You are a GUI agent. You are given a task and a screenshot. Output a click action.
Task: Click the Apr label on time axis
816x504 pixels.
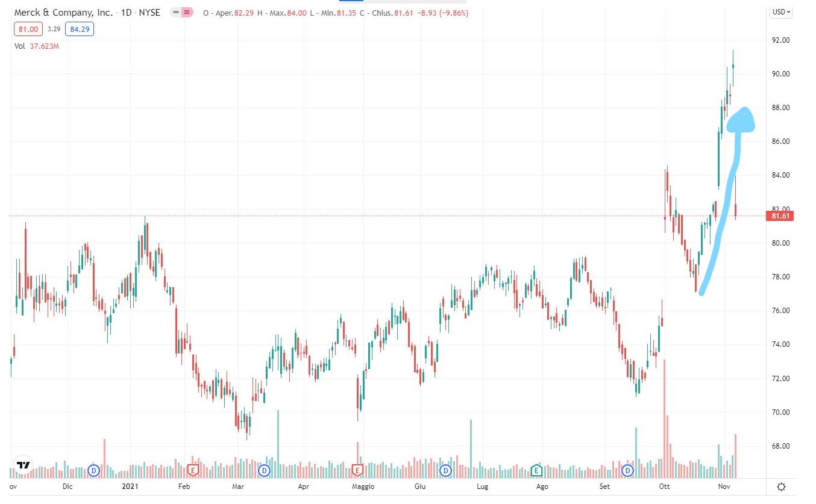pyautogui.click(x=303, y=487)
